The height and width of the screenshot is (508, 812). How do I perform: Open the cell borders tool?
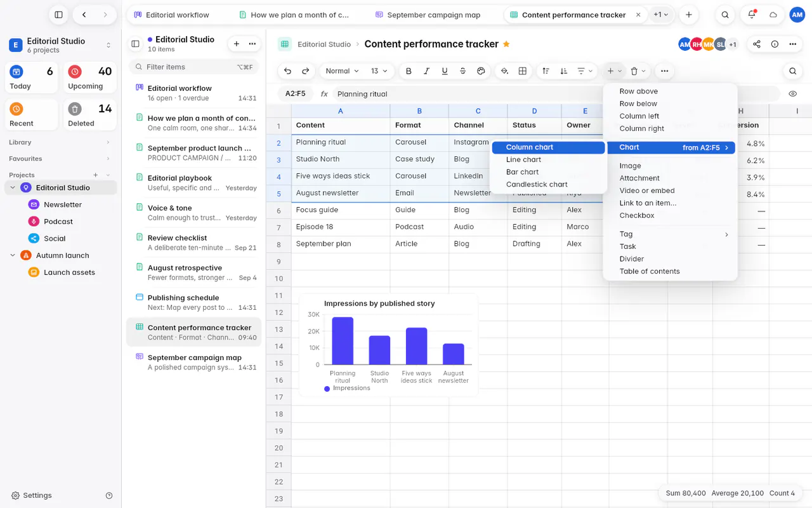523,71
